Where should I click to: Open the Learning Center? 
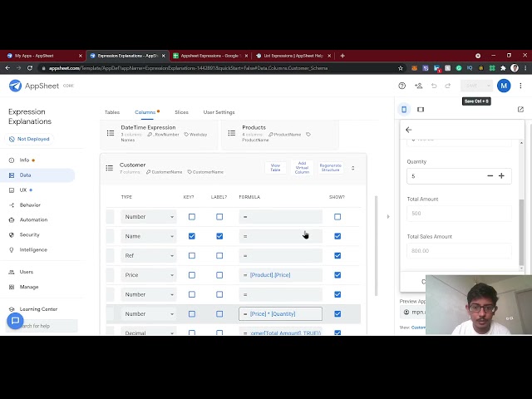[38, 309]
